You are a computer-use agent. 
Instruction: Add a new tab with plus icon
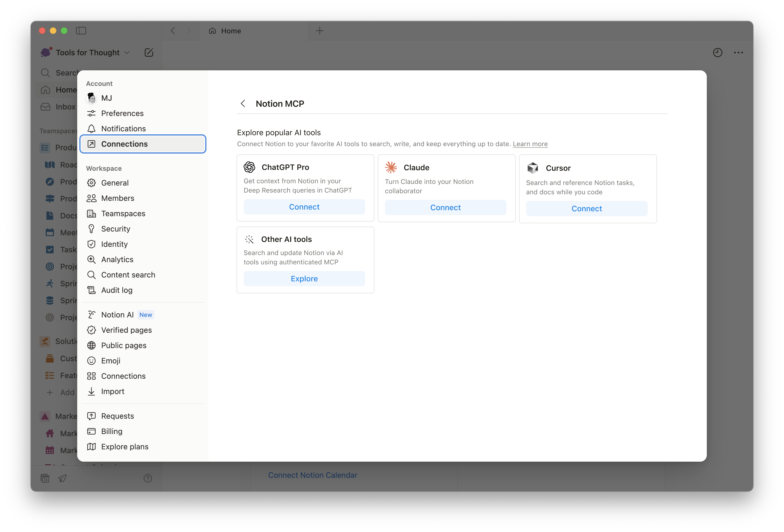(319, 31)
